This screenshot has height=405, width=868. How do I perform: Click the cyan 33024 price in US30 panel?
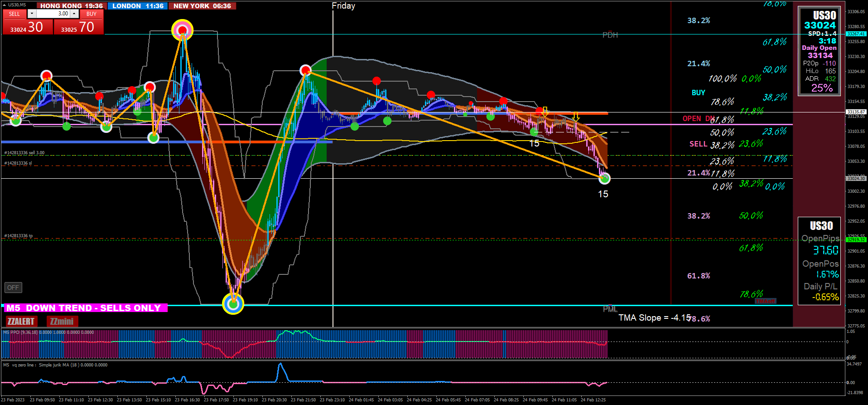(820, 25)
